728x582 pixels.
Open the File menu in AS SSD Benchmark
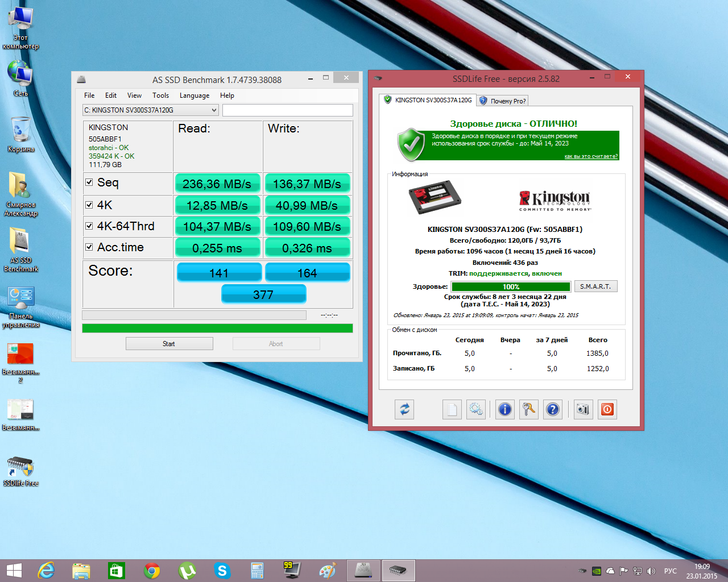click(89, 95)
